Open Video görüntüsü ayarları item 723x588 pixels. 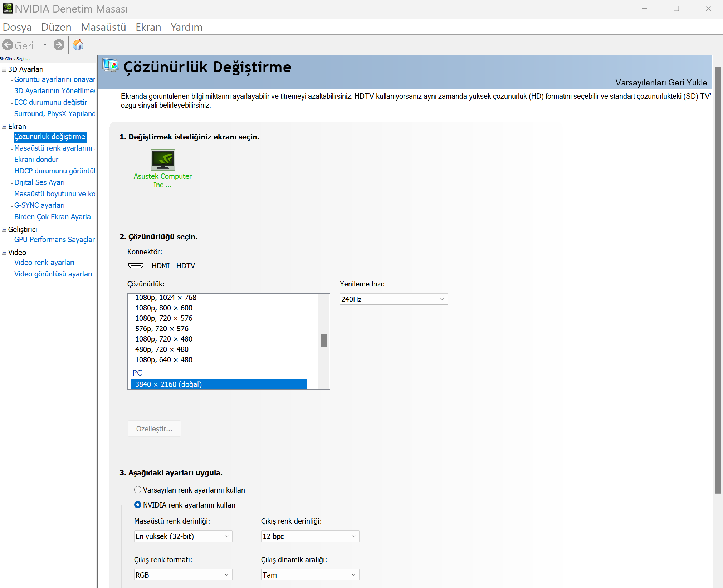coord(53,274)
